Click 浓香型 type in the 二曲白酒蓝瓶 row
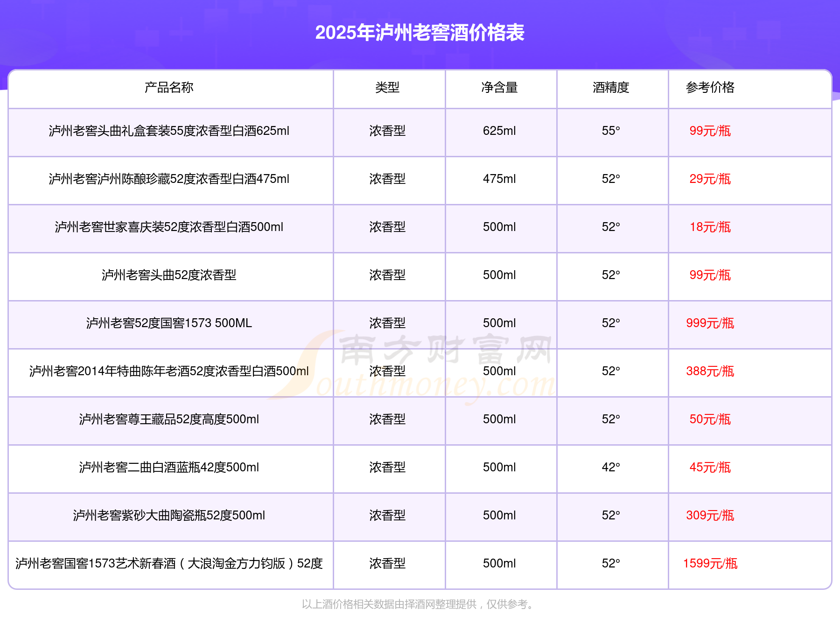840x630 pixels. 387,467
